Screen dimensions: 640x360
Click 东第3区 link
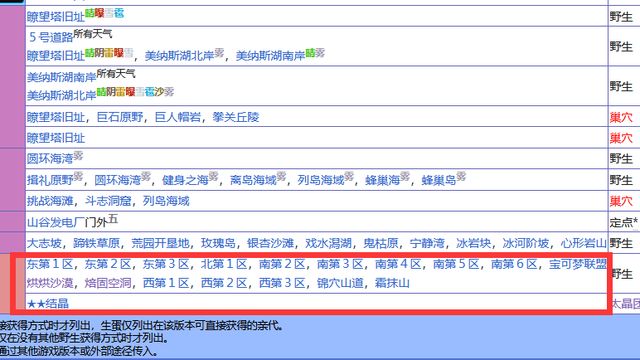[x=166, y=264]
